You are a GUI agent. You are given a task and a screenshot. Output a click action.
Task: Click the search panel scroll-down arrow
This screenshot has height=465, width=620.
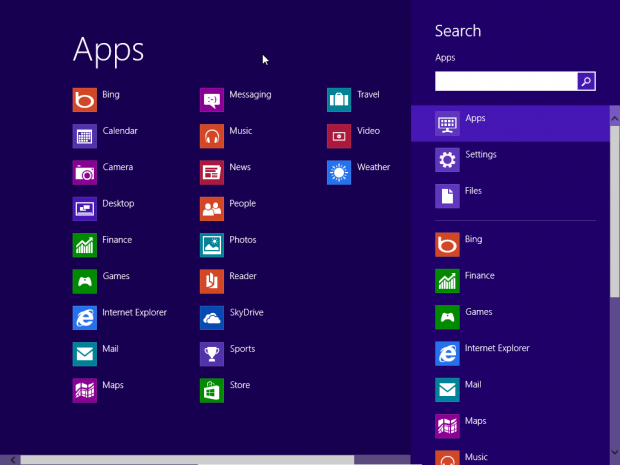click(614, 452)
